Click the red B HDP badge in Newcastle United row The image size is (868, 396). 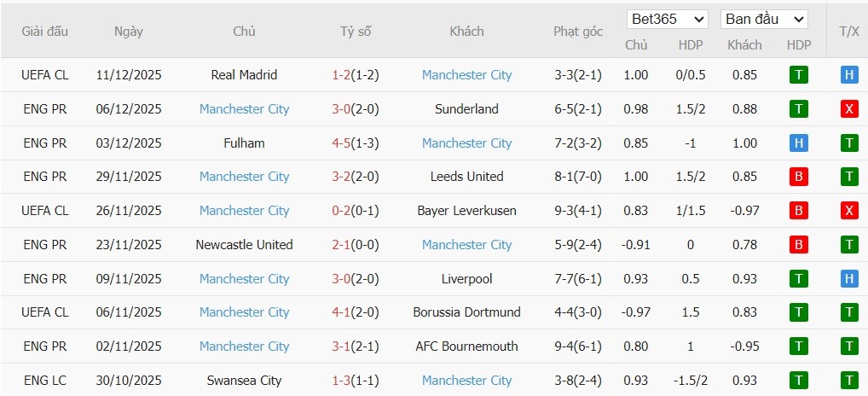coord(799,245)
